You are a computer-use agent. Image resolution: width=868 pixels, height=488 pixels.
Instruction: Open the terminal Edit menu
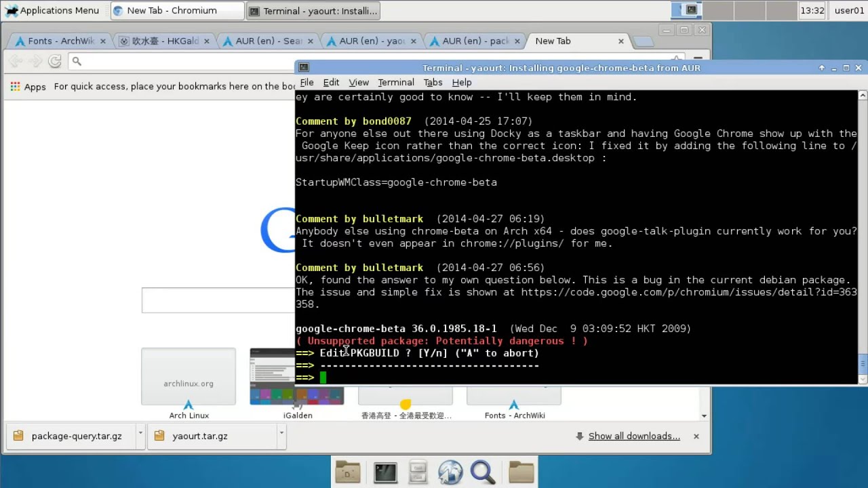(331, 82)
